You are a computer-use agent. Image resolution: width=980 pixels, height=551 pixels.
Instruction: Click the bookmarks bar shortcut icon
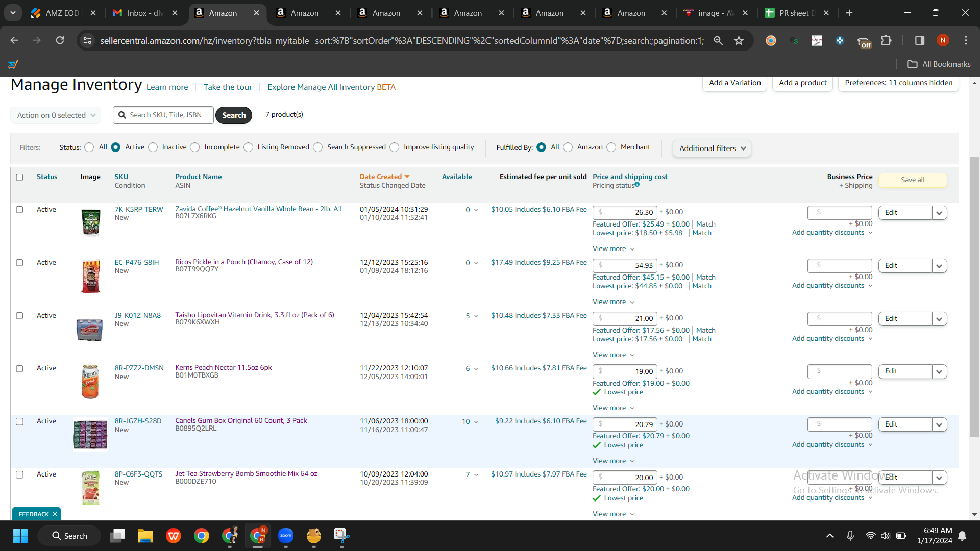coord(13,64)
